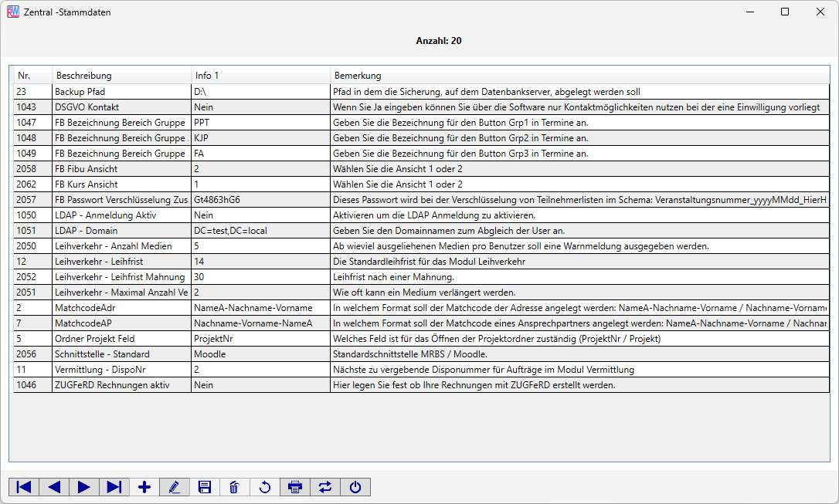Click the "Vermittlung - DispoNr" cell
The image size is (839, 504).
(121, 370)
